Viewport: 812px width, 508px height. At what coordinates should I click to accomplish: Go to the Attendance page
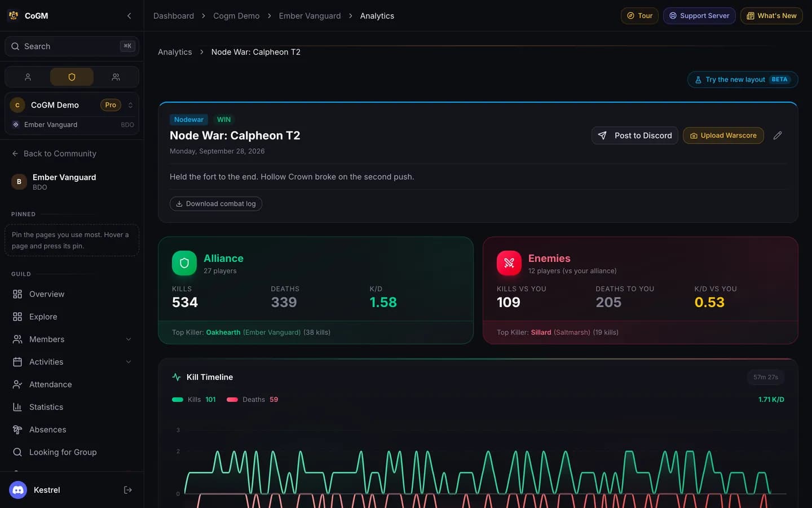click(x=72, y=384)
